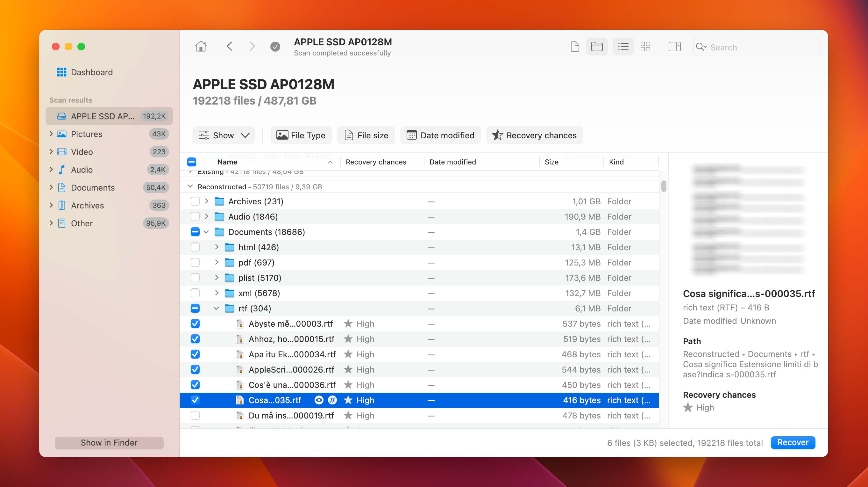Click Show in Finder button
Screen dimensions: 868x487
pos(109,442)
